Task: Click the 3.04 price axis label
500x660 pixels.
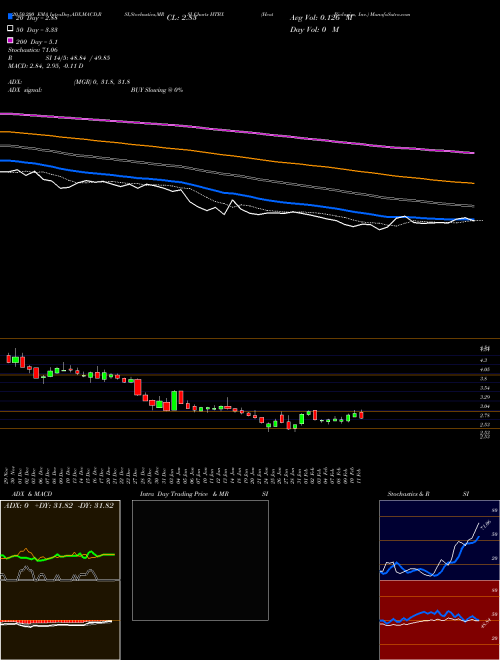Action: pos(485,406)
